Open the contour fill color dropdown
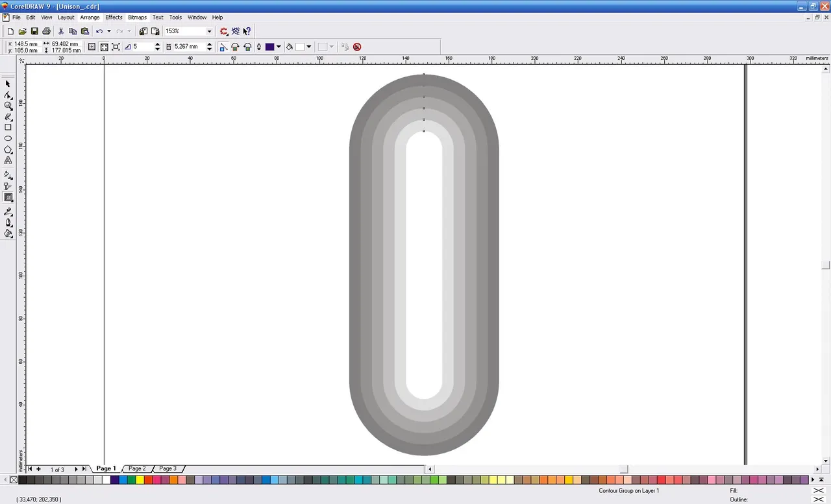This screenshot has height=504, width=831. (x=308, y=47)
